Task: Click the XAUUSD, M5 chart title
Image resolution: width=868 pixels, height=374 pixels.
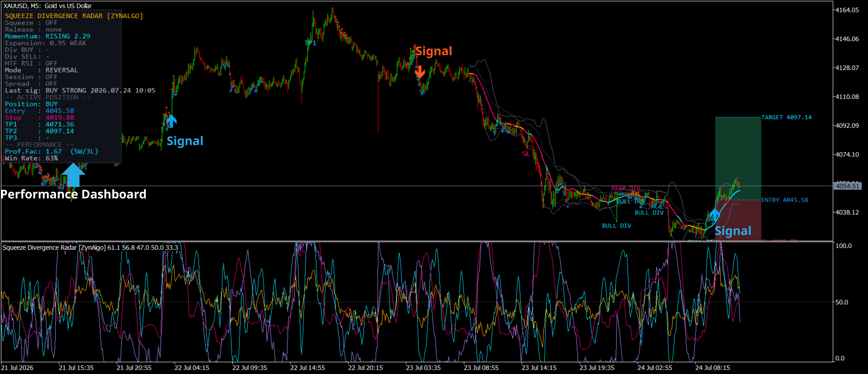Action: 47,6
